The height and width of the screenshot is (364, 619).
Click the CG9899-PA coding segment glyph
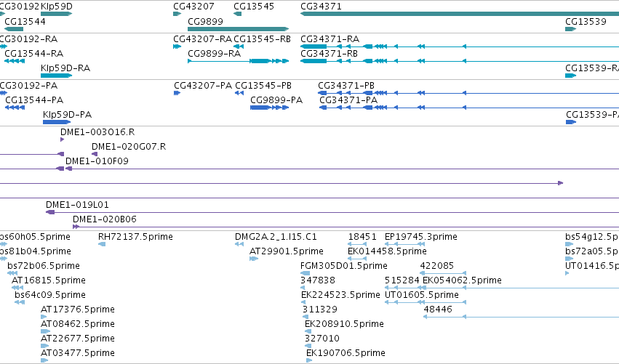point(270,108)
